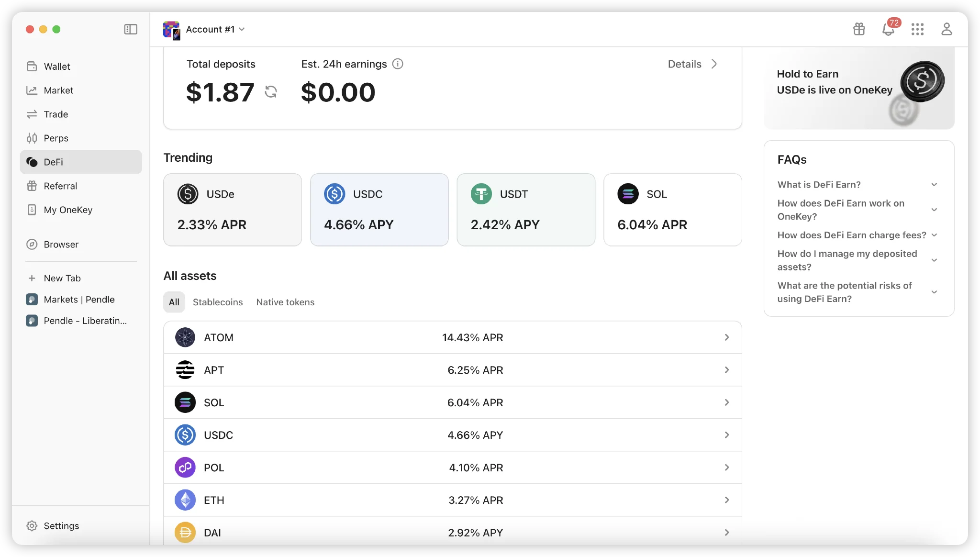
Task: Select the trending USDC card
Action: (379, 210)
